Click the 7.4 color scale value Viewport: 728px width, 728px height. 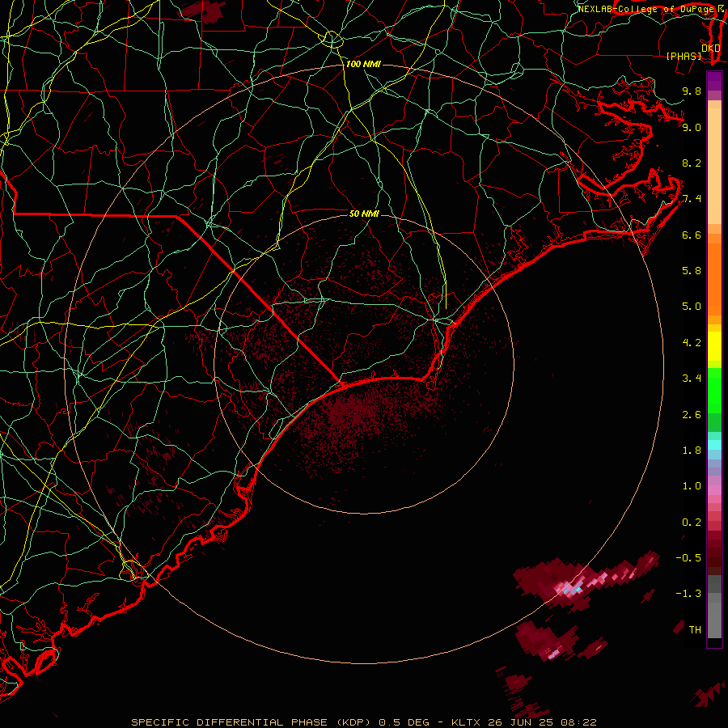(x=692, y=199)
